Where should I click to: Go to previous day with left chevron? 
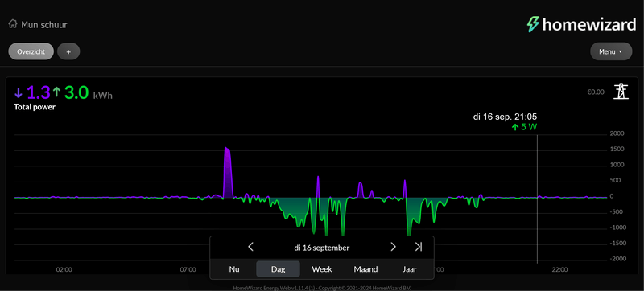pos(250,247)
